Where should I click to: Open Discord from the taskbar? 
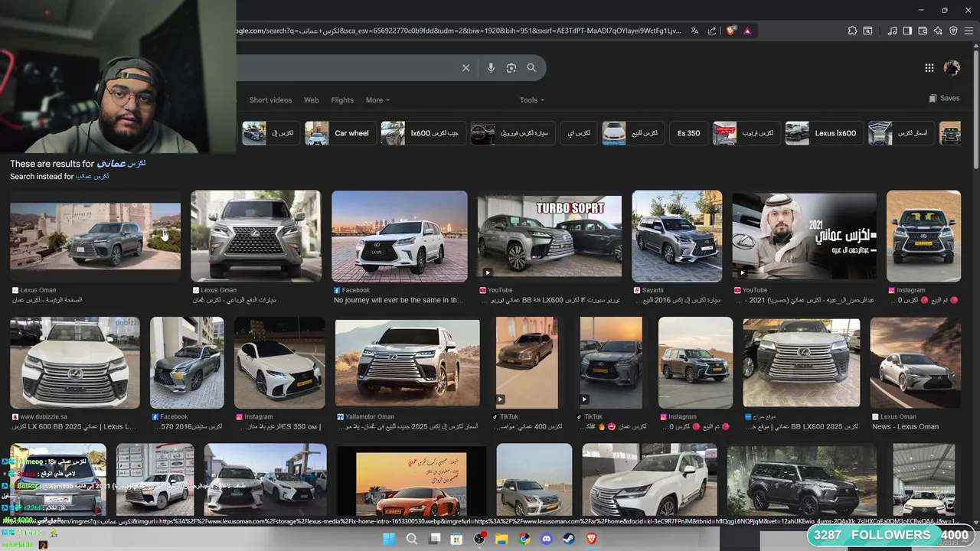(547, 539)
